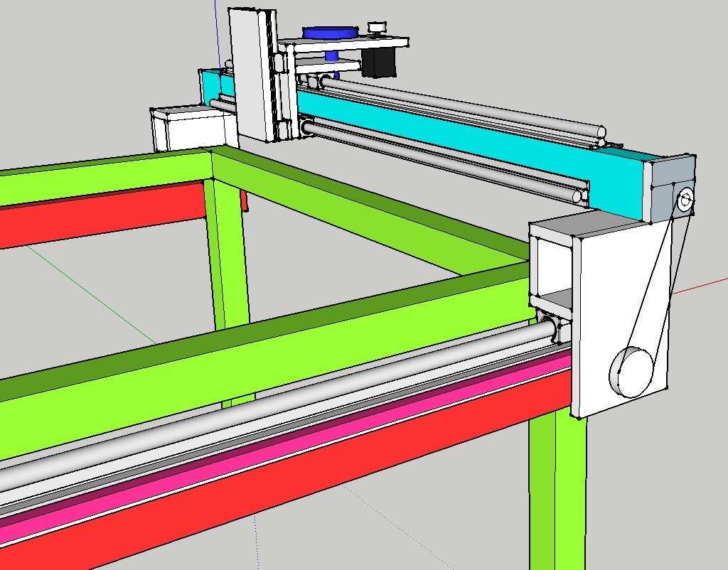Click the white box at the gantry's left end

tap(186, 129)
